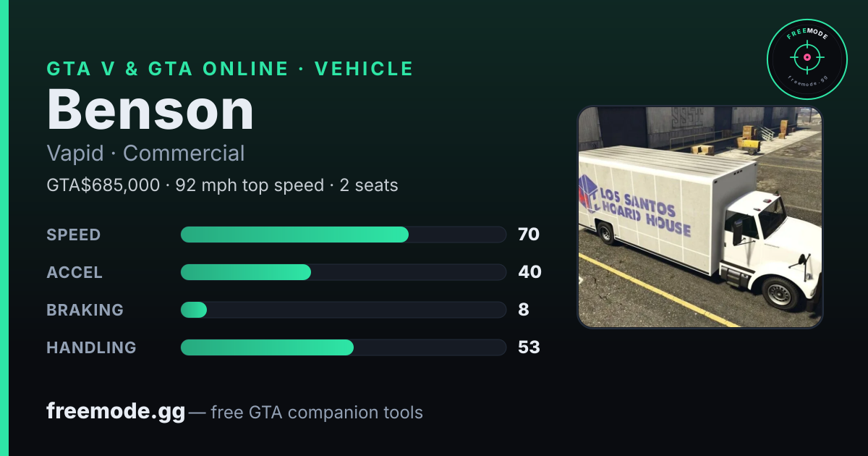Click the handling value 53
This screenshot has width=868, height=456.
tap(529, 347)
